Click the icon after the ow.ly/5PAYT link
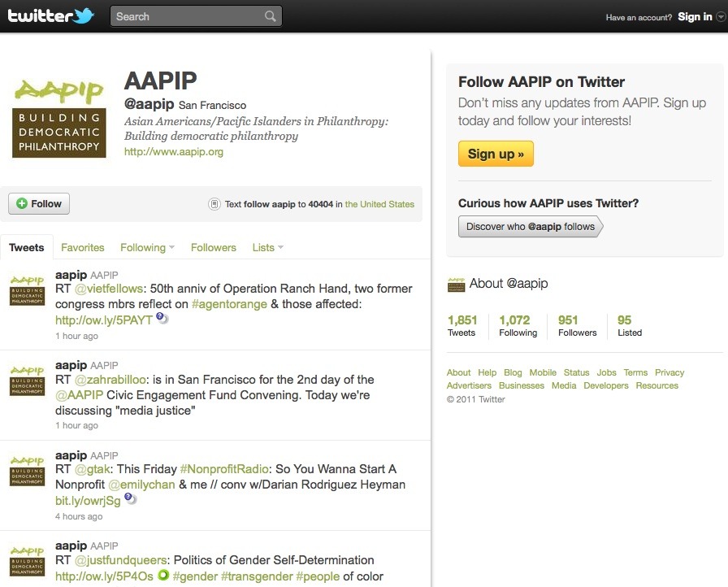This screenshot has height=587, width=728. tap(162, 319)
